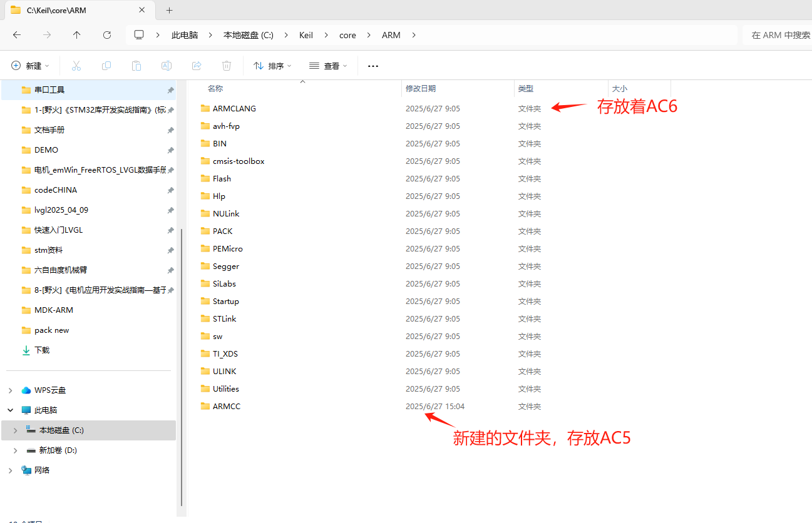This screenshot has height=523, width=812.
Task: Click the Paste icon in the toolbar
Action: (136, 65)
